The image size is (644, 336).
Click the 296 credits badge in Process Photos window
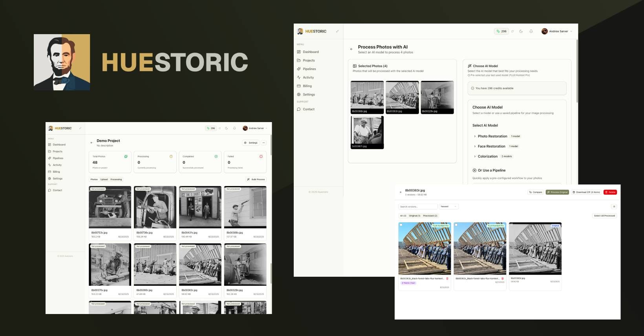tap(501, 31)
